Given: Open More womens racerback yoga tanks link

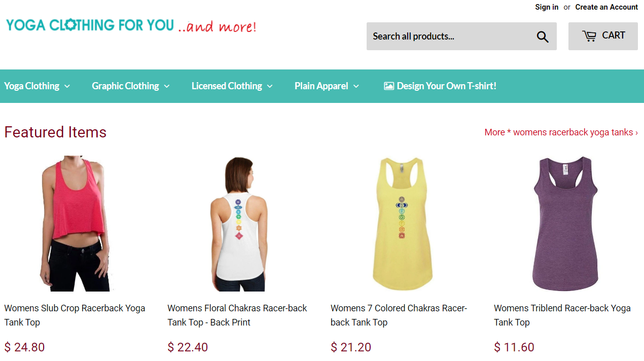Looking at the screenshot, I should pos(561,132).
